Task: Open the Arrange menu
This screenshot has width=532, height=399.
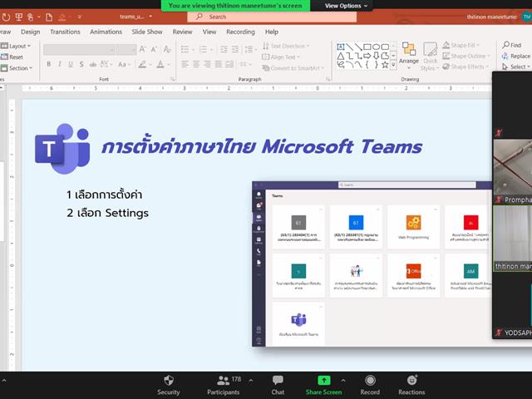Action: click(408, 56)
